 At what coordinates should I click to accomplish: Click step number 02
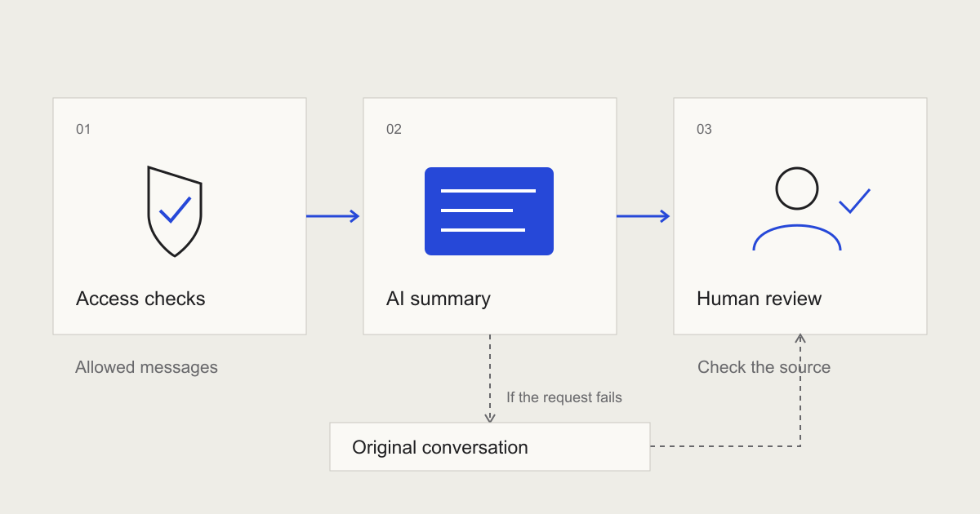click(394, 129)
